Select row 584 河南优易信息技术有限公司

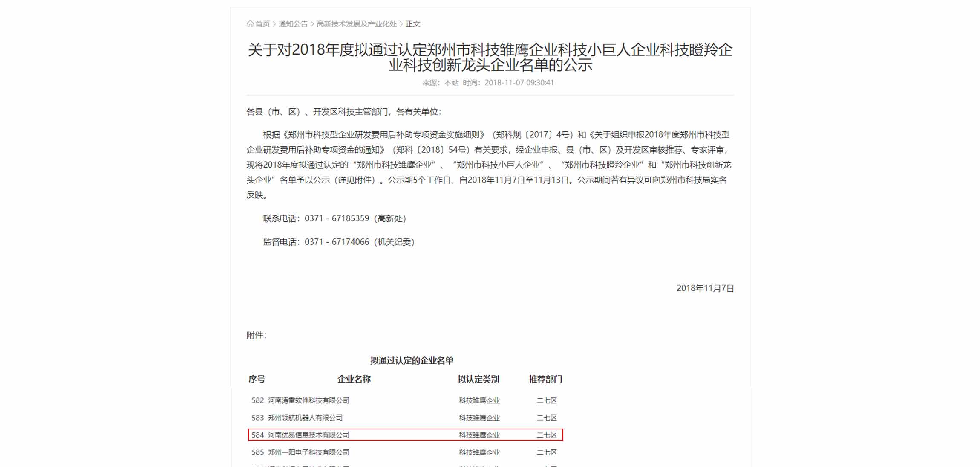tap(405, 435)
